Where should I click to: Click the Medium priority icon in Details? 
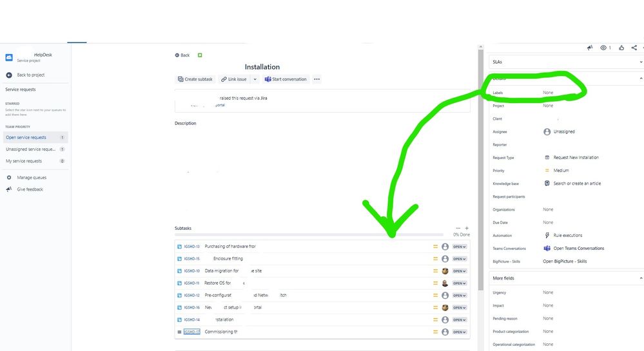[547, 171]
